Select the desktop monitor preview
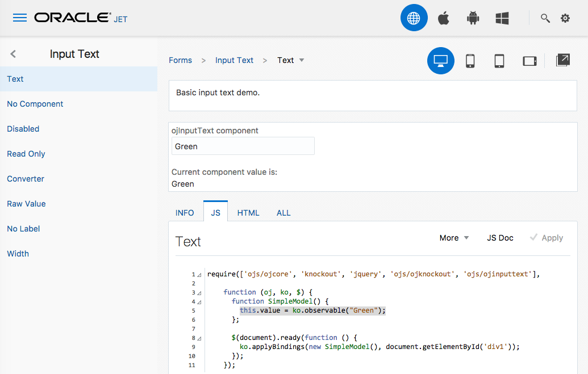The width and height of the screenshot is (588, 374). coord(441,61)
